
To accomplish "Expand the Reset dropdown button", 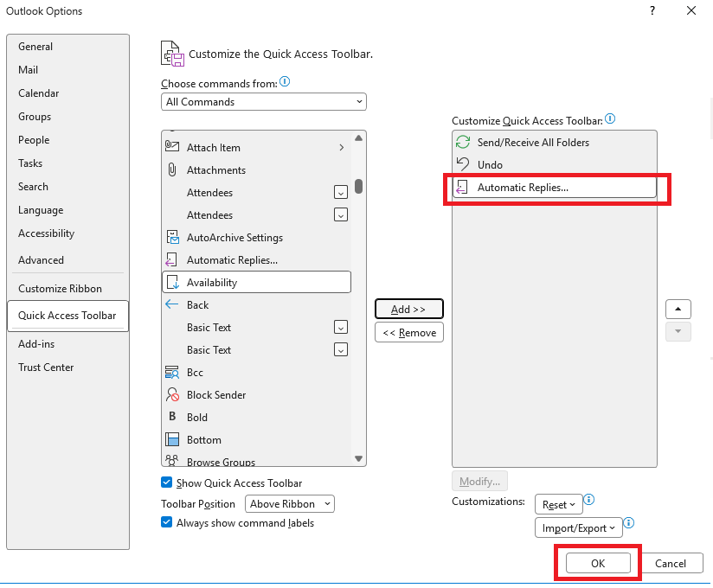I will point(558,504).
